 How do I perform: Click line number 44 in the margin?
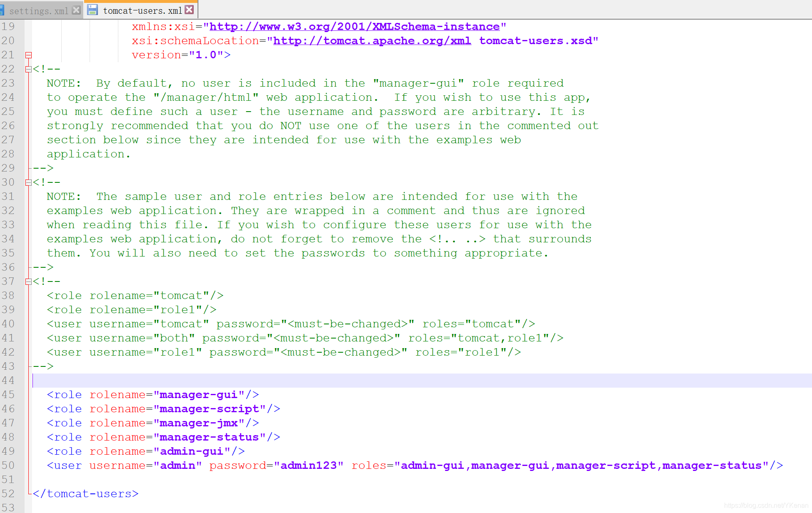coord(8,381)
